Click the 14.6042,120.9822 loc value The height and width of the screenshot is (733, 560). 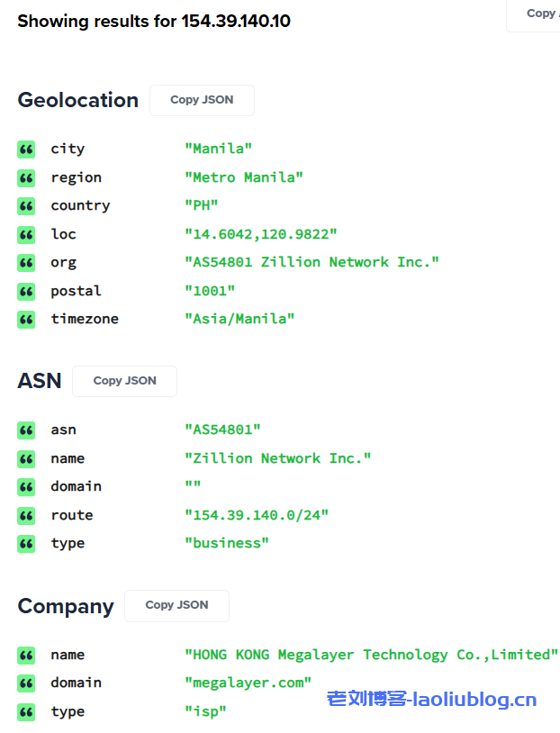click(x=261, y=234)
